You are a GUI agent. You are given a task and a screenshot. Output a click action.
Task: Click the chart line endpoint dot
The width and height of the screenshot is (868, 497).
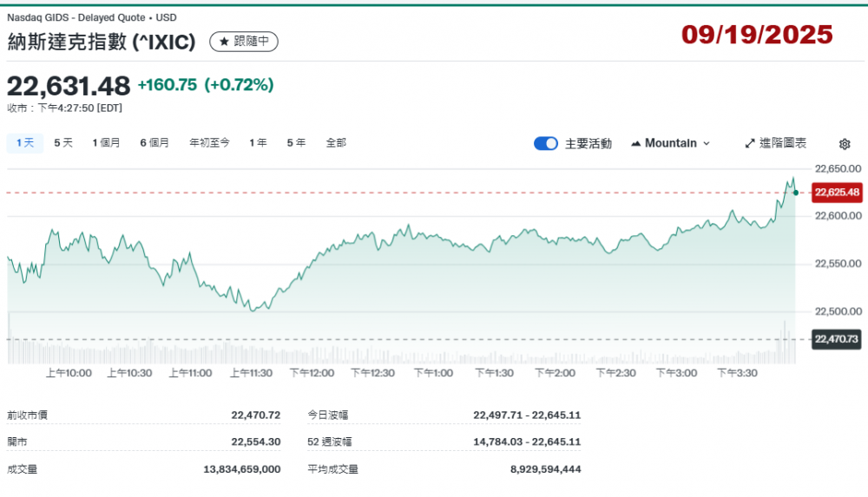click(x=796, y=192)
